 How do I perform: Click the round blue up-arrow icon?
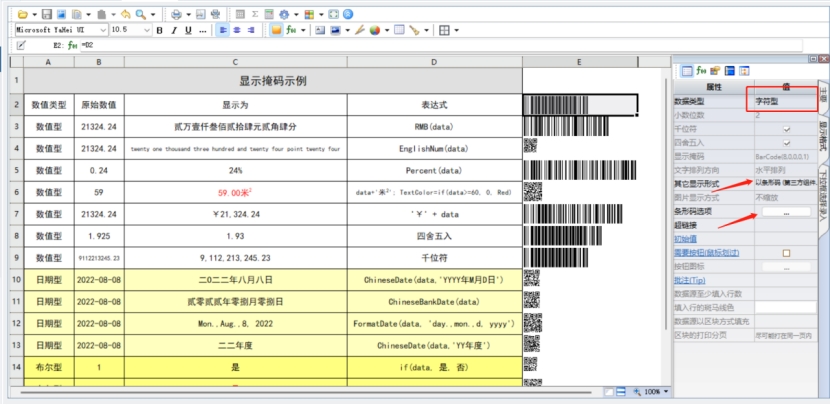[348, 14]
